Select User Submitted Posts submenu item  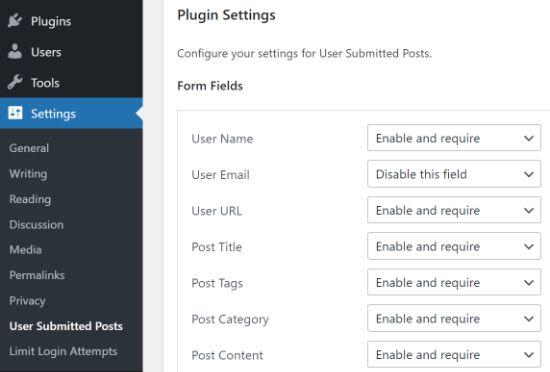click(66, 326)
